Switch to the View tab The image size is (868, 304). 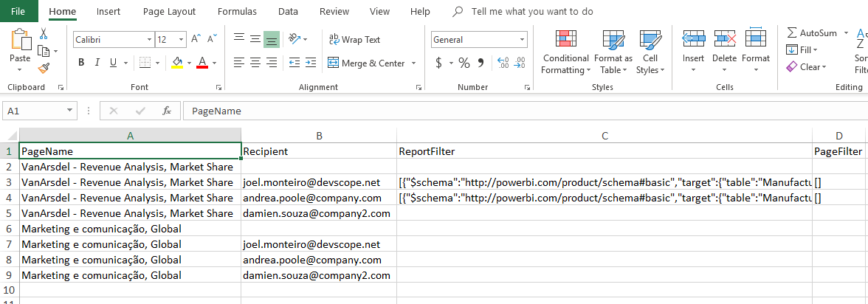[379, 11]
